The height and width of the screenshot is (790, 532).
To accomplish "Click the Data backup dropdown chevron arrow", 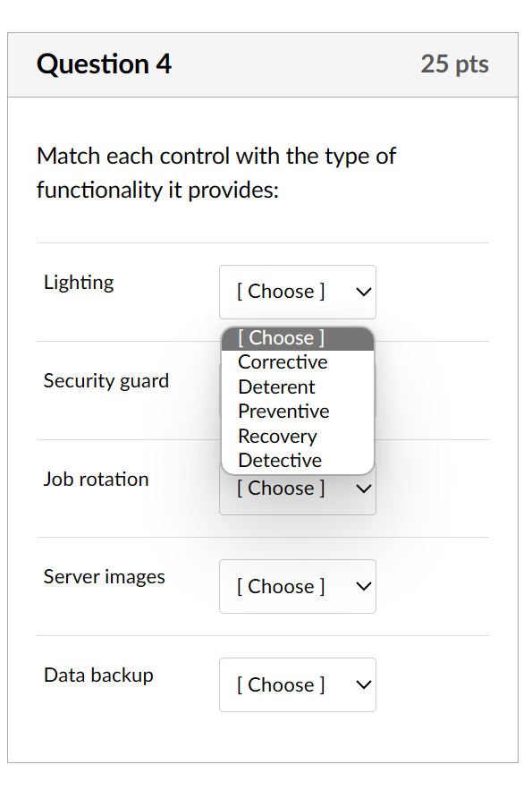I will pos(361,684).
